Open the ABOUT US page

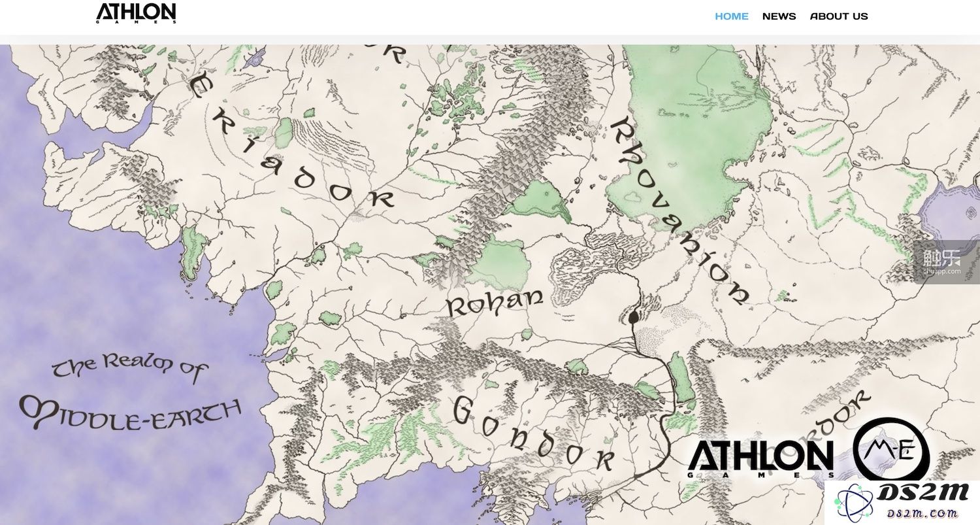[839, 16]
